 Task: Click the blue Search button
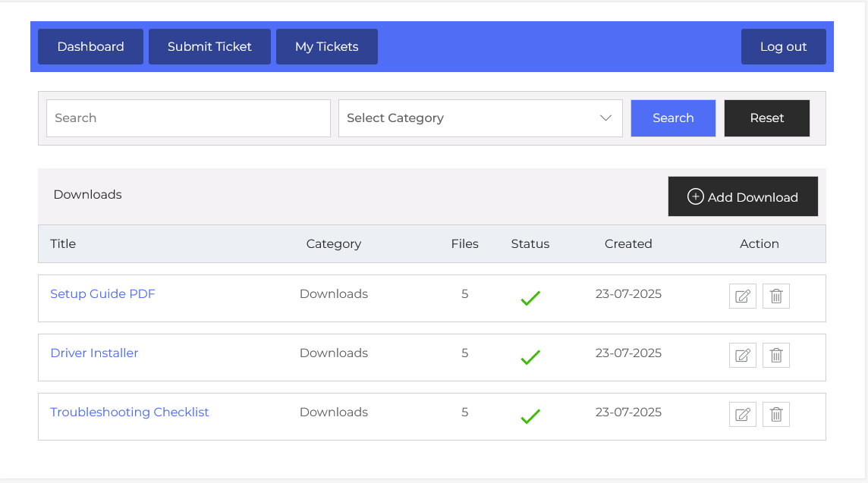673,118
